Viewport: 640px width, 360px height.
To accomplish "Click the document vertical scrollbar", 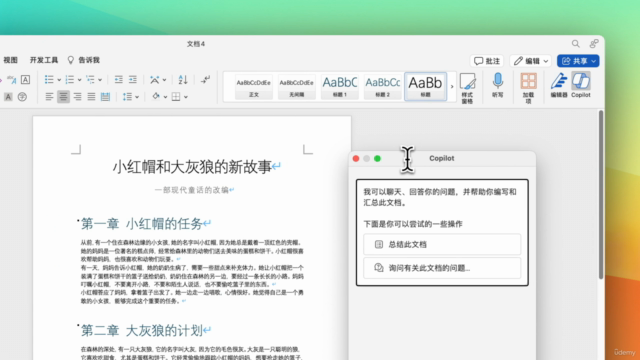I will [x=601, y=195].
